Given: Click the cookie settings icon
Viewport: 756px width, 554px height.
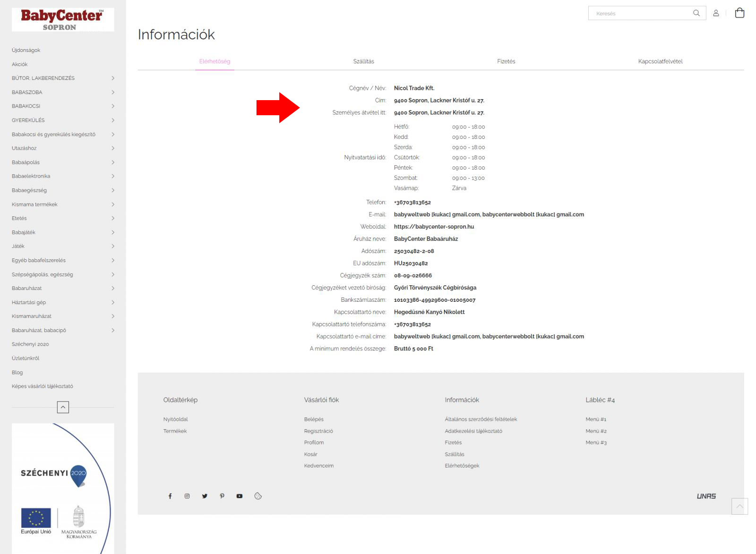Looking at the screenshot, I should coord(258,496).
